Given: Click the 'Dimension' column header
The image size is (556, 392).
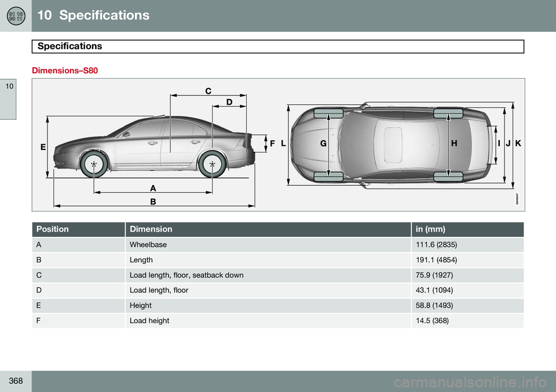Looking at the screenshot, I should [268, 229].
